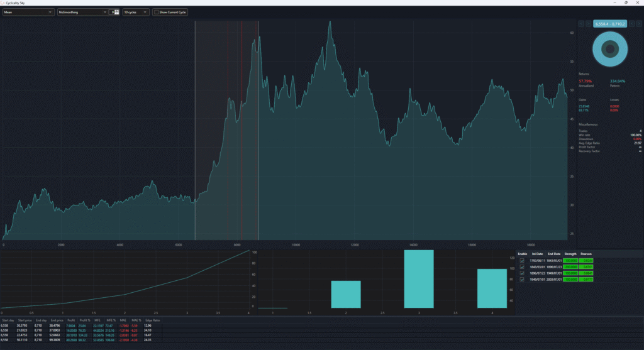Click the Cyclicality app icon in title bar
Screen dimensions: 644x350
(x=4, y=3)
